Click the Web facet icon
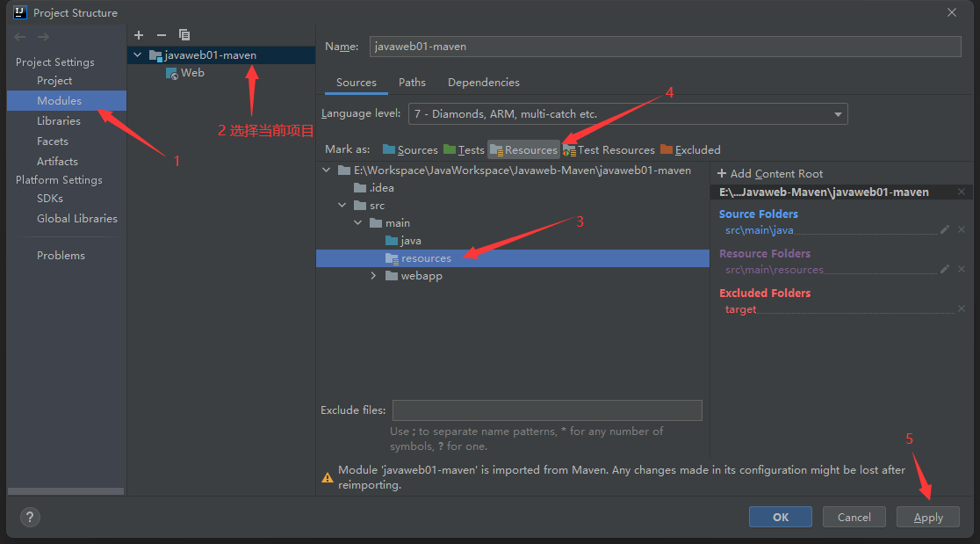The image size is (980, 544). tap(171, 73)
